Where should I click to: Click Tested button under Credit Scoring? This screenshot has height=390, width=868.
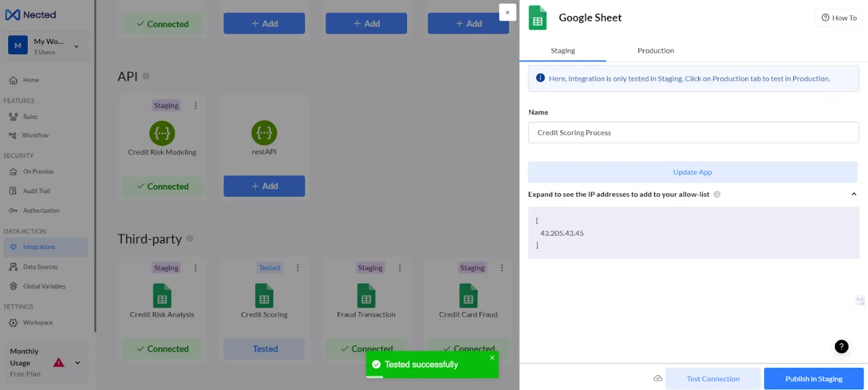[x=264, y=349]
